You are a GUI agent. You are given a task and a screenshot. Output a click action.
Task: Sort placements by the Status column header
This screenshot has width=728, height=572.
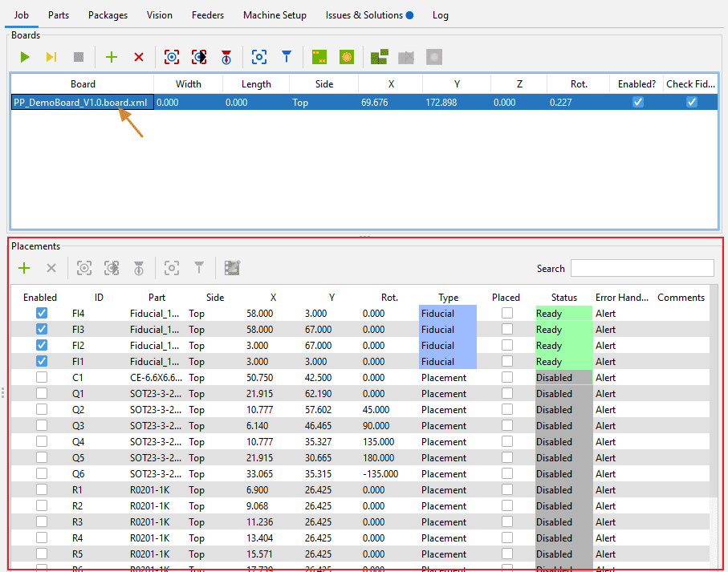563,298
